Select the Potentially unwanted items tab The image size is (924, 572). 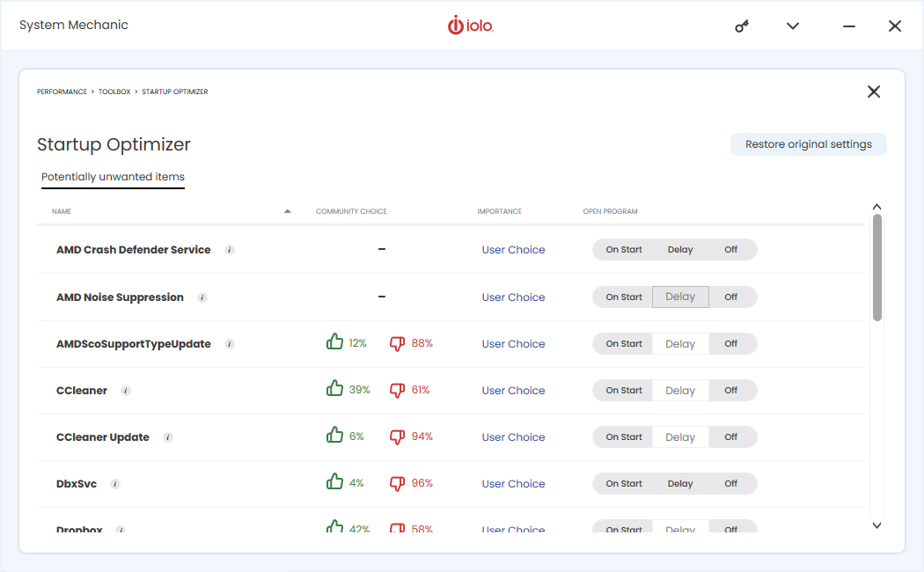point(113,177)
